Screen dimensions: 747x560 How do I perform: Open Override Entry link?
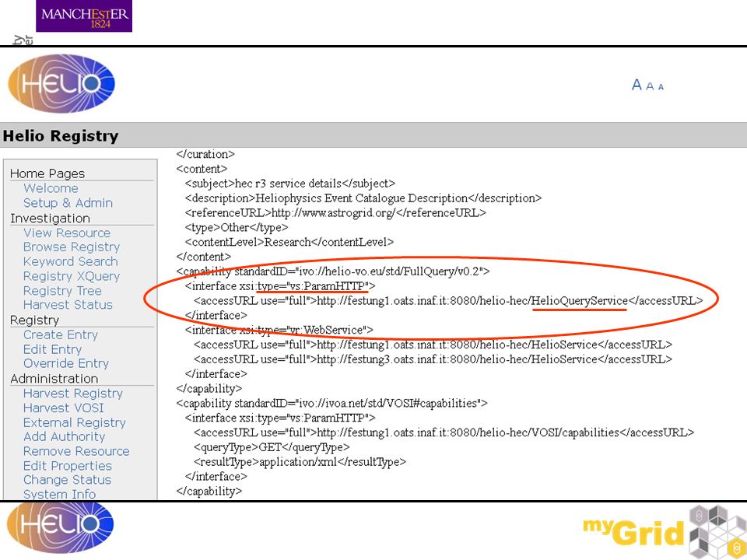pyautogui.click(x=66, y=363)
